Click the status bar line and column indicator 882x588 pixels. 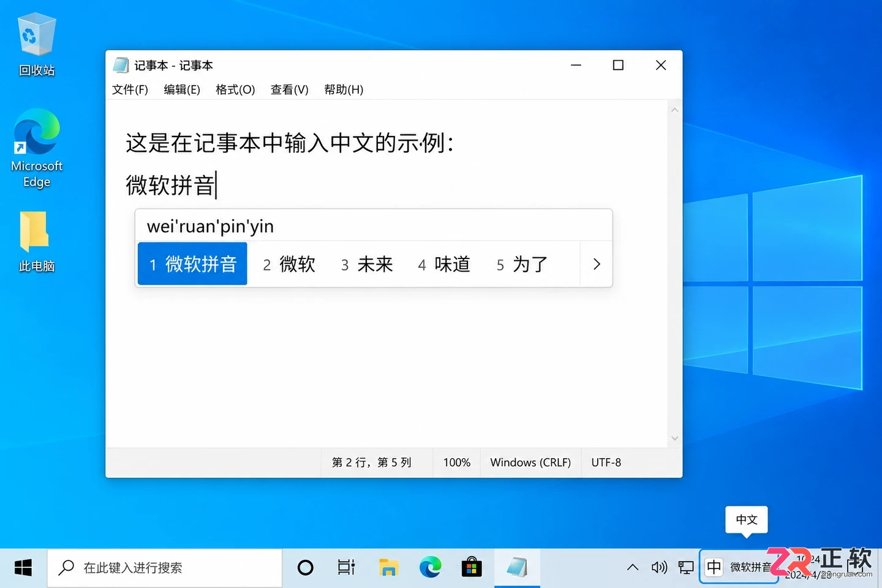pos(372,462)
